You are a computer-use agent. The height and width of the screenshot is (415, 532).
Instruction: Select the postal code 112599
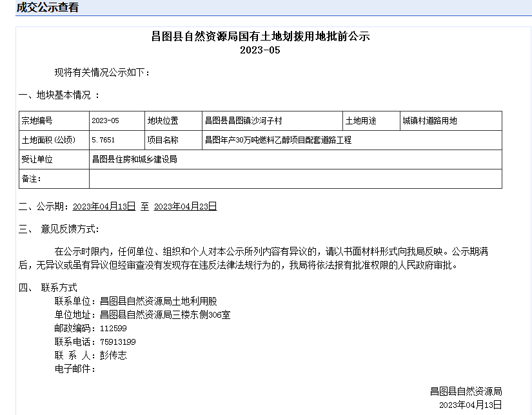(113, 328)
